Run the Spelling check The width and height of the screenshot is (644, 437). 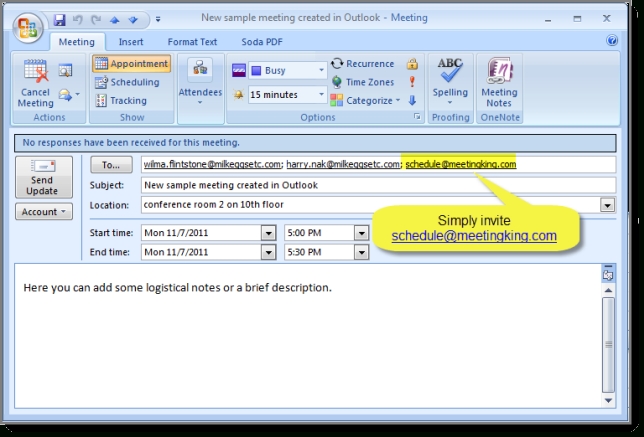coord(450,82)
